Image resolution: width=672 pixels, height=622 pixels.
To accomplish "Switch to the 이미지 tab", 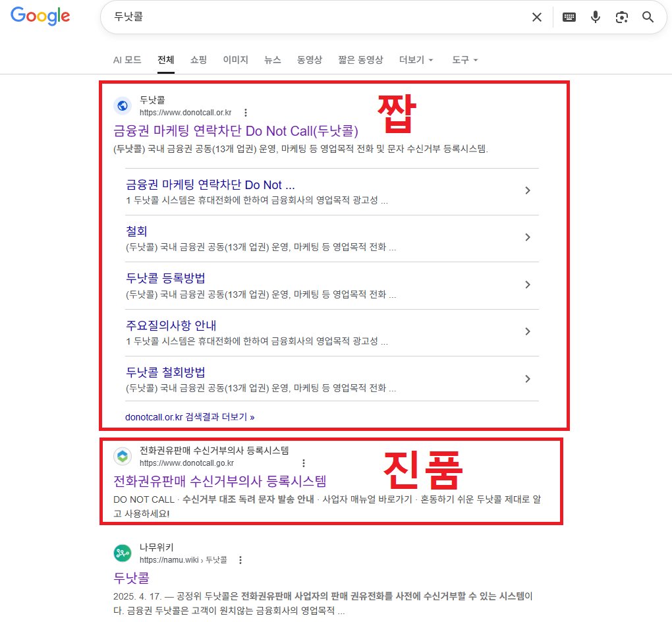I will 236,60.
